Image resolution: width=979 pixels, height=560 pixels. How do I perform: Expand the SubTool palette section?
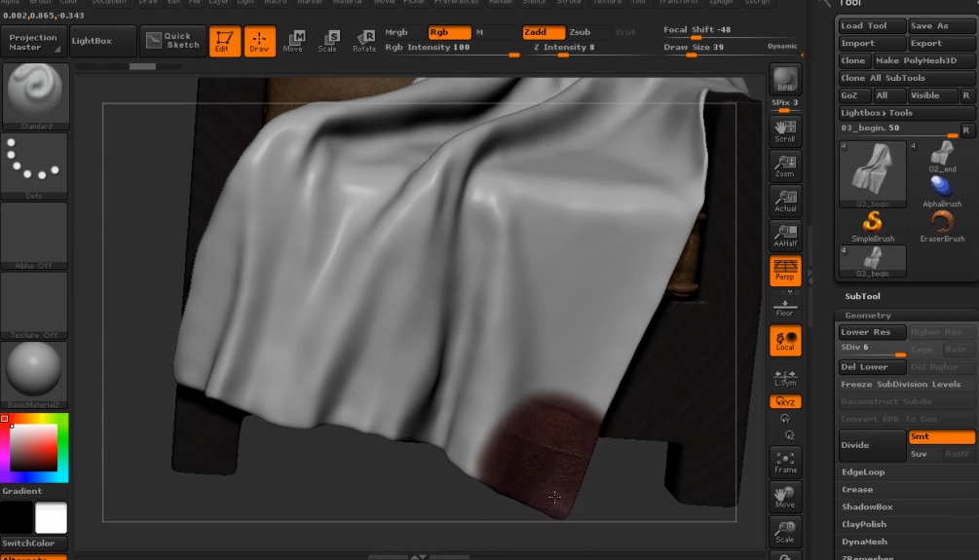point(862,296)
